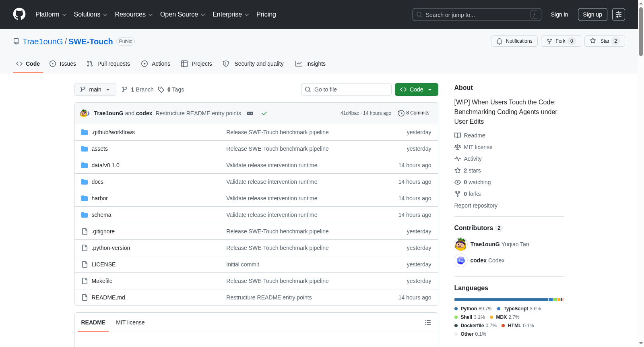Click the Pricing link

coord(266,15)
